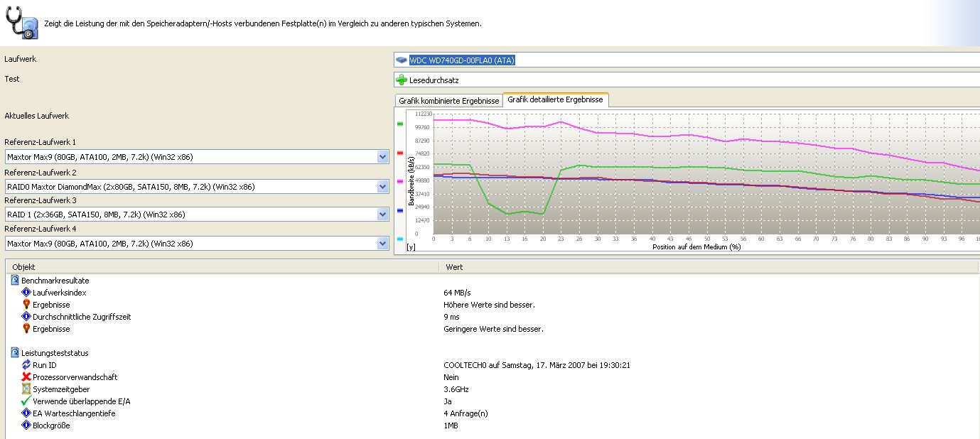Switch to Grafik kombinierte Ergebnisse tab

click(x=448, y=101)
